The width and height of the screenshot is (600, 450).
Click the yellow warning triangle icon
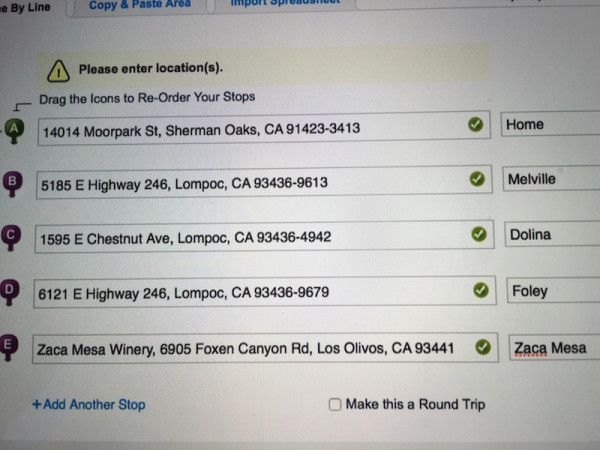[x=58, y=71]
